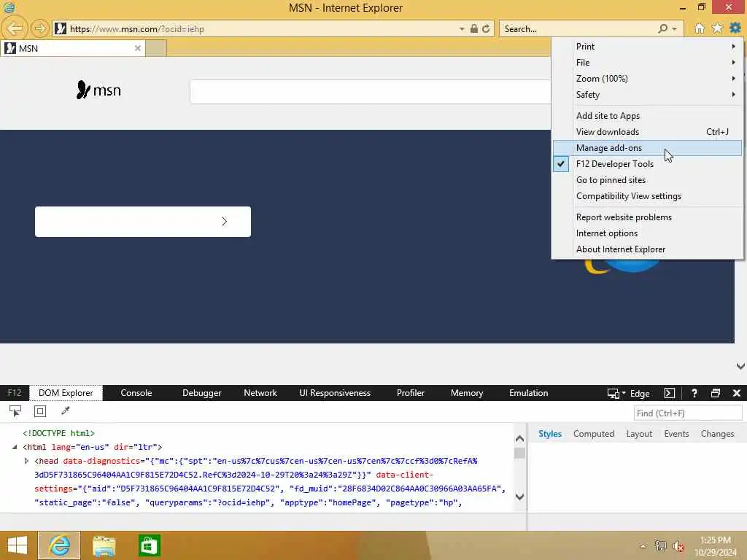747x560 pixels.
Task: Switch to the Emulation tab
Action: (x=528, y=393)
